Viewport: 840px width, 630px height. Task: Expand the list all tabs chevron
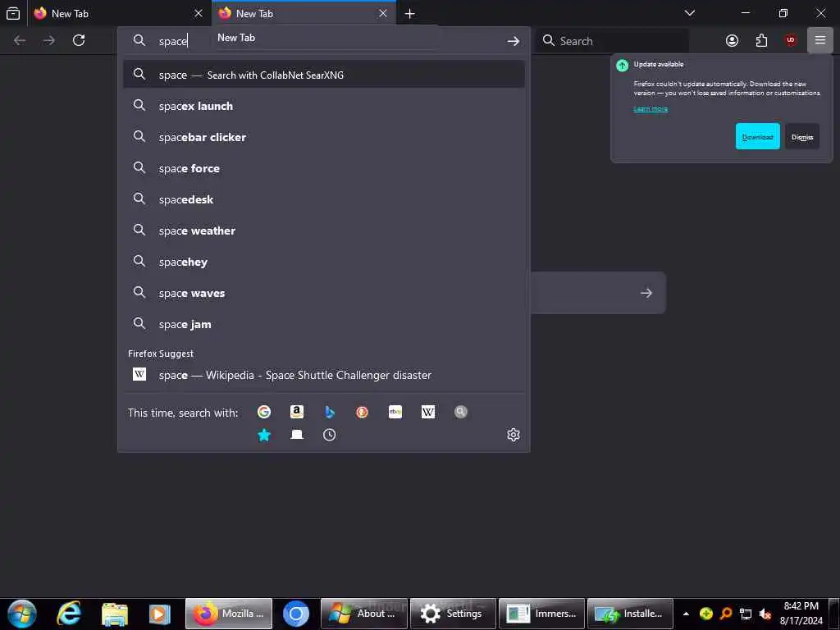[689, 13]
